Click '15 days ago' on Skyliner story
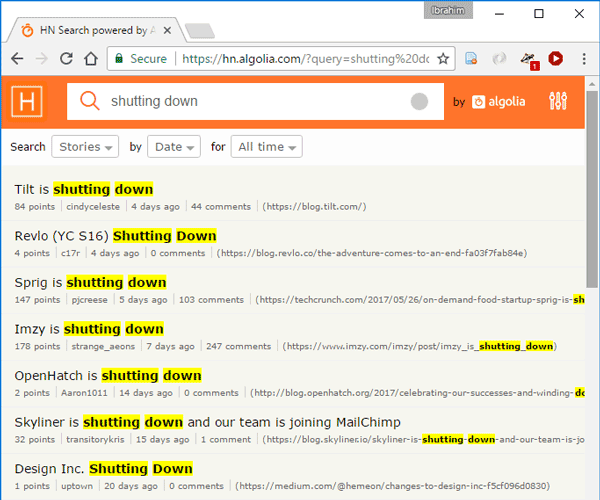 (163, 440)
